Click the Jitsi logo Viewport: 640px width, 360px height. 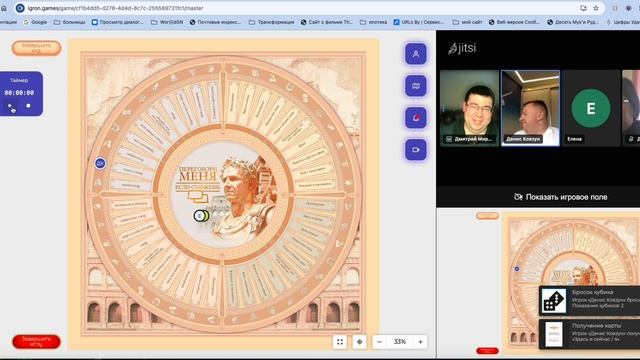pyautogui.click(x=462, y=48)
